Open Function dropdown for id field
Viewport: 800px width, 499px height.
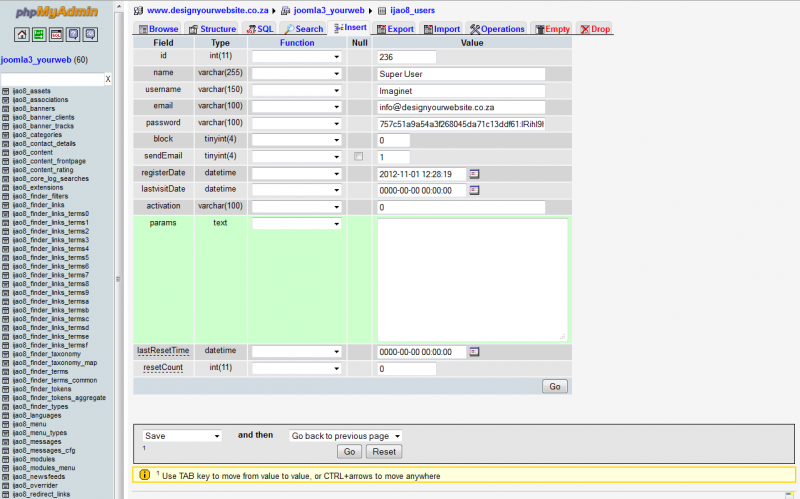pos(296,57)
